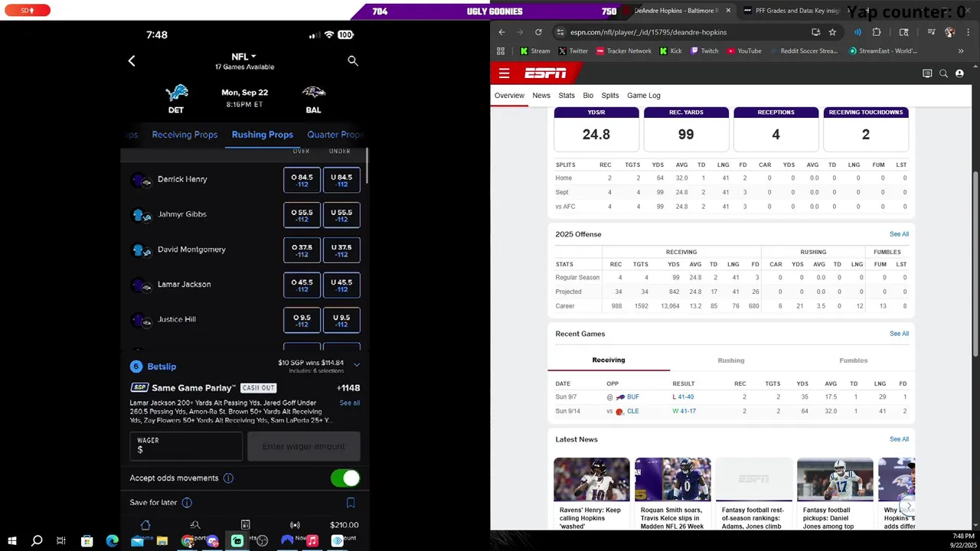Switch to Receiving Props tab

coord(185,135)
